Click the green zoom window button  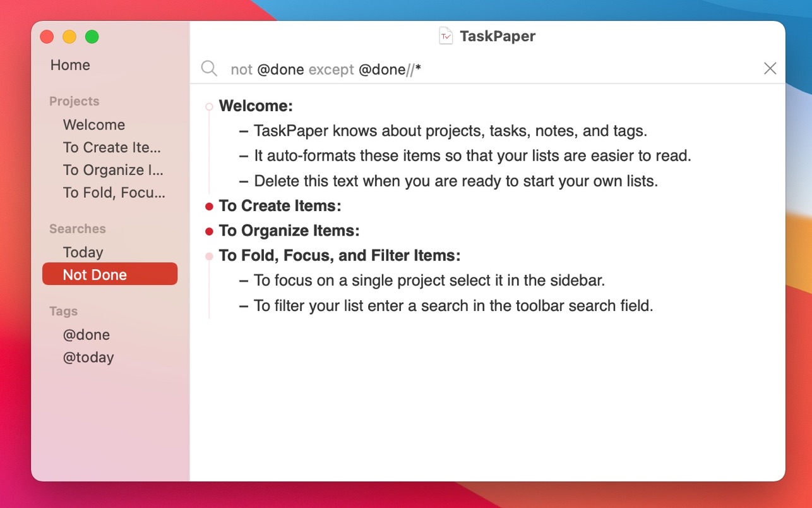pos(92,37)
